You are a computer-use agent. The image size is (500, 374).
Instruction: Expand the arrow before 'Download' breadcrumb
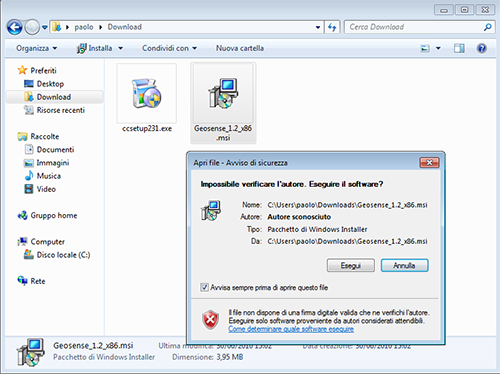100,27
